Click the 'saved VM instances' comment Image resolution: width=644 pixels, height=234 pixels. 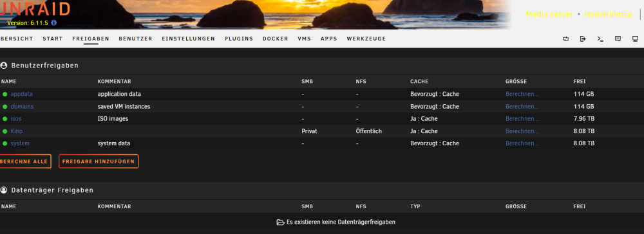[x=124, y=107]
